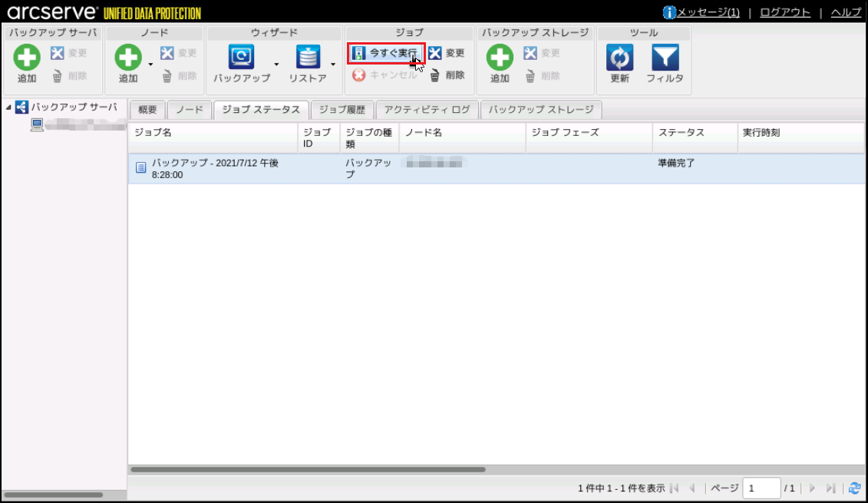
Task: Open the Messages (メッセージ(1)) link
Action: [708, 12]
